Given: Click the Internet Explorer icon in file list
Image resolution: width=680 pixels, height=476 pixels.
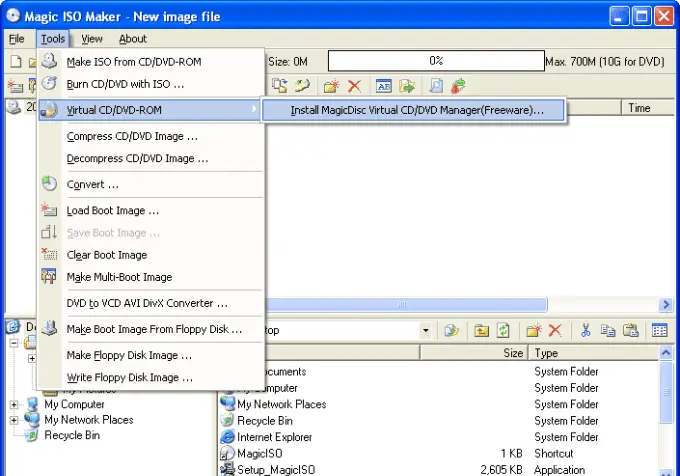Looking at the screenshot, I should (227, 437).
